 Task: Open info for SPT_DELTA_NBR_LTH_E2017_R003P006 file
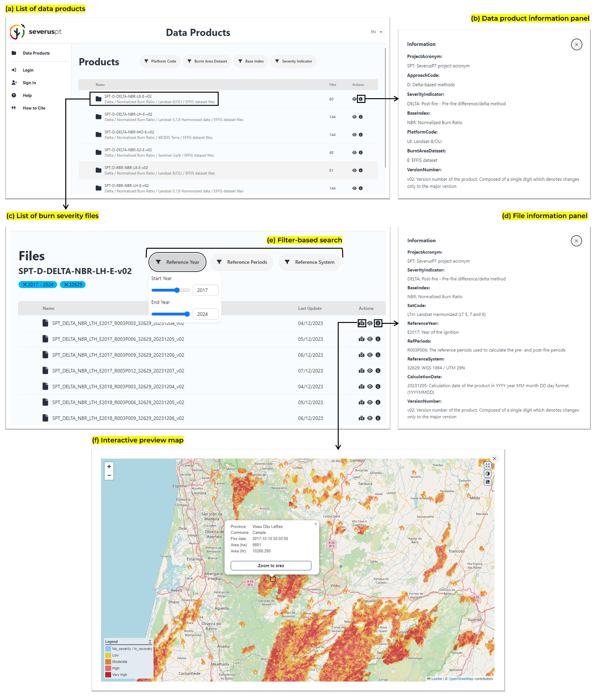coord(378,339)
